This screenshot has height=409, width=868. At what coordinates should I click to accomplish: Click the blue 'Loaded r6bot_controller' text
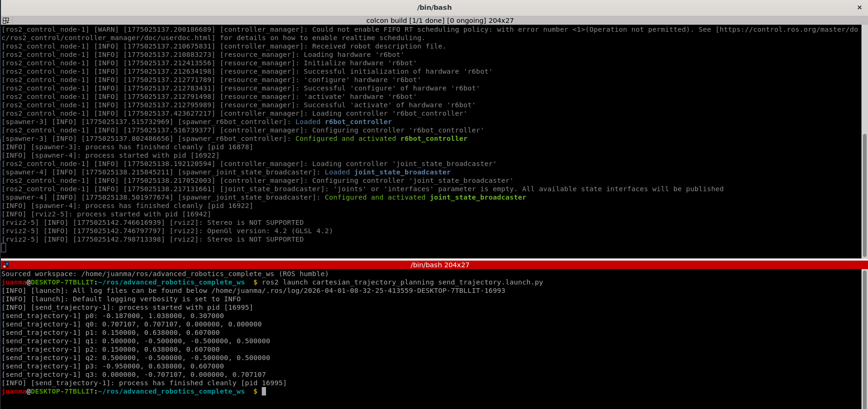343,122
